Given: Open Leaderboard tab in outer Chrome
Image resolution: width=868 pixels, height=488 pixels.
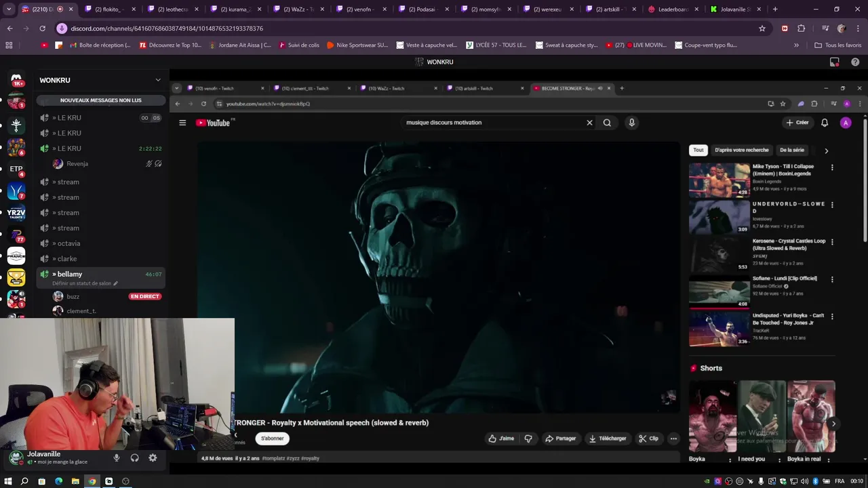Looking at the screenshot, I should [x=674, y=9].
